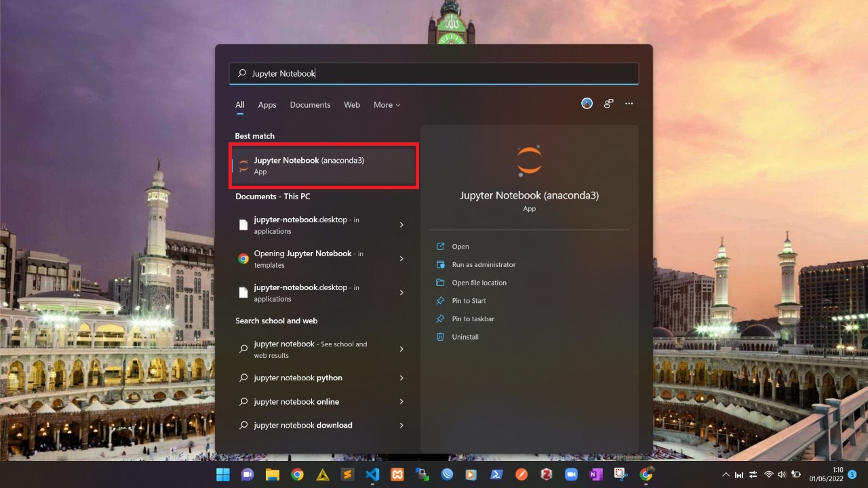
Task: Switch to the Apps search tab
Action: (267, 105)
